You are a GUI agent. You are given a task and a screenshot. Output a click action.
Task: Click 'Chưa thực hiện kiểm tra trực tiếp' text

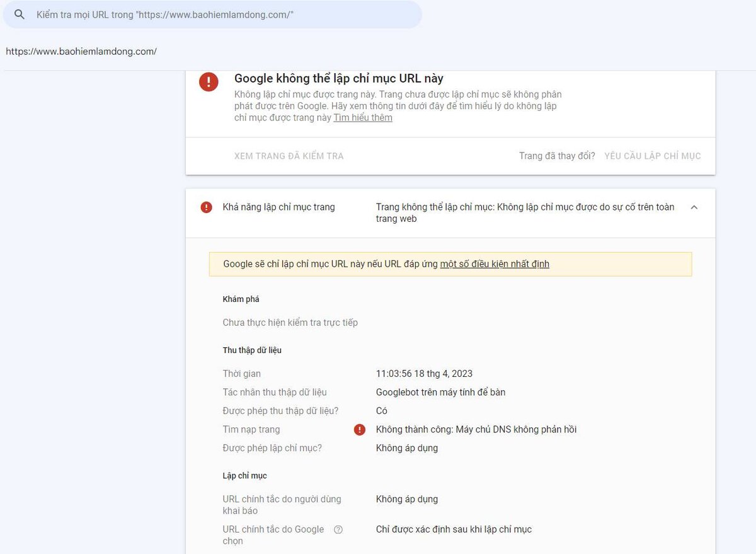click(290, 323)
